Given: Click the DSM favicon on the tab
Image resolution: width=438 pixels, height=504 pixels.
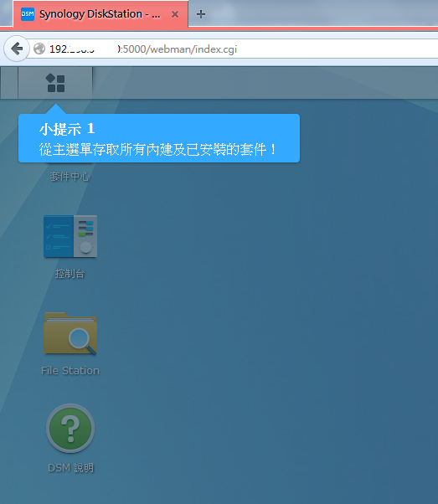Looking at the screenshot, I should 28,14.
